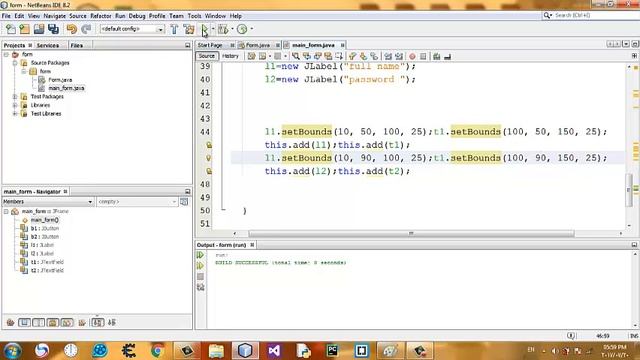Toggle Source editor view button
This screenshot has height=360, width=640.
coord(207,56)
